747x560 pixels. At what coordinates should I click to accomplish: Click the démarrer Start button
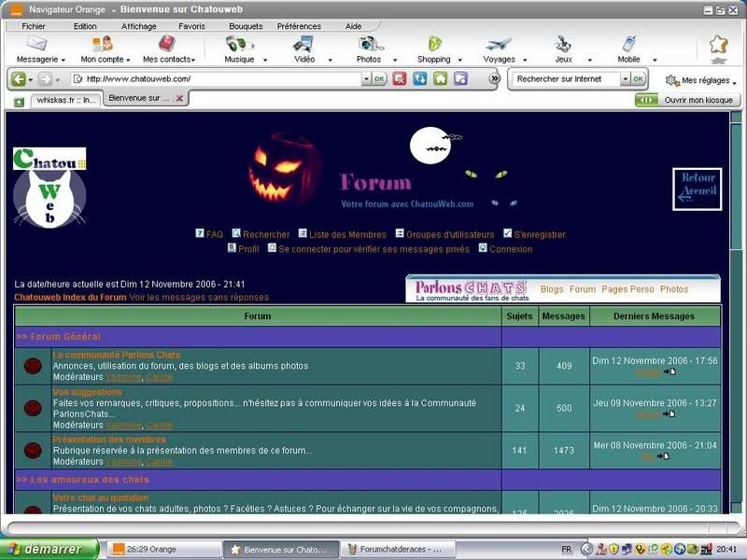(x=49, y=549)
